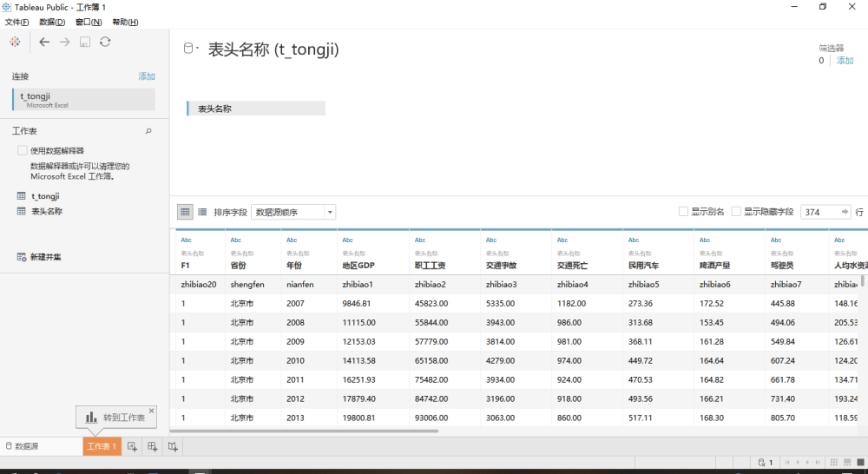
Task: Change Abc data type of 交通事故 column
Action: tap(491, 240)
